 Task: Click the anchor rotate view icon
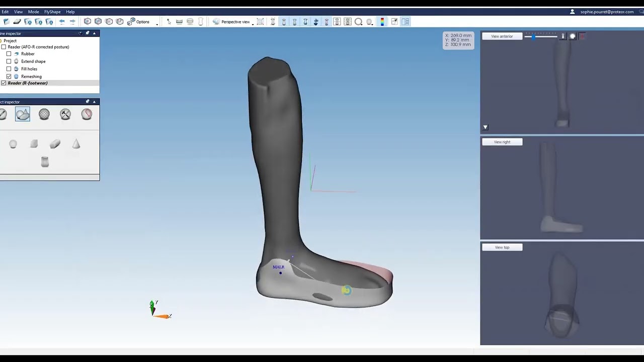(316, 22)
